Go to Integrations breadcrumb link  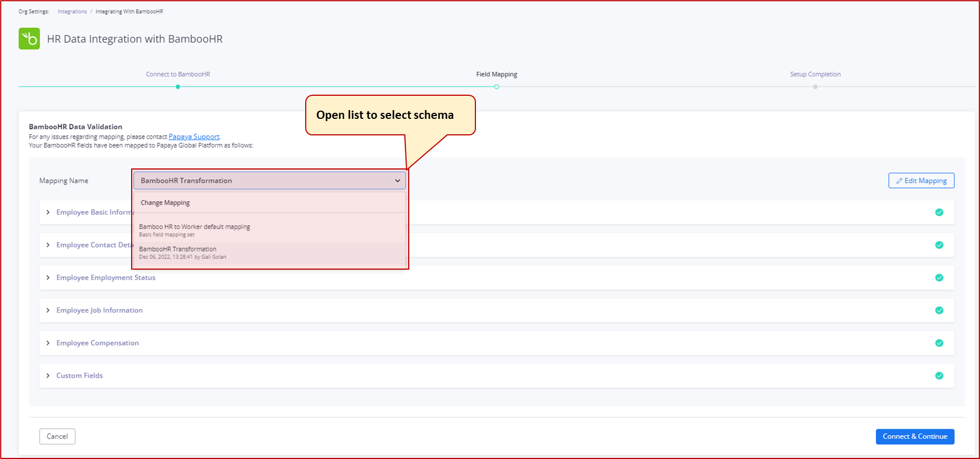(x=72, y=12)
